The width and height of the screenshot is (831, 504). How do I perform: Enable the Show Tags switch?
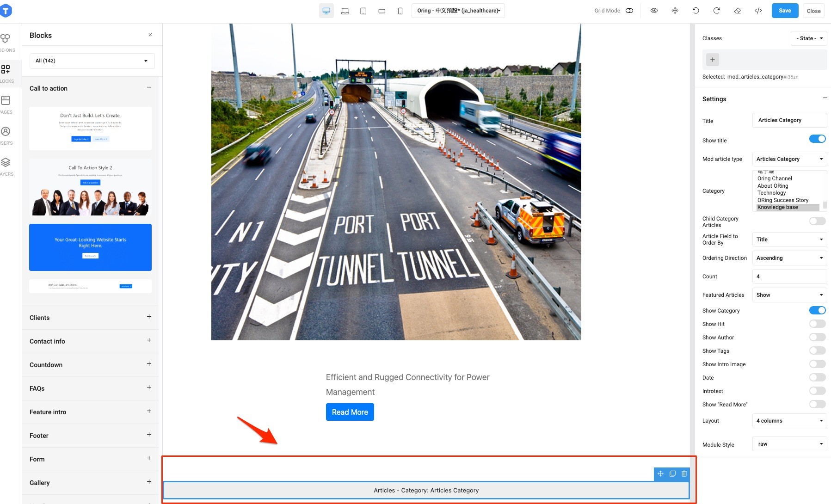point(818,350)
